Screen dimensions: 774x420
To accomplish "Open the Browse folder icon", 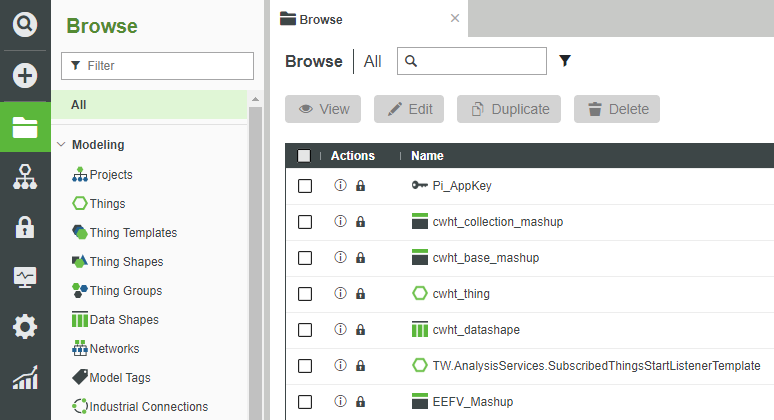I will click(25, 127).
